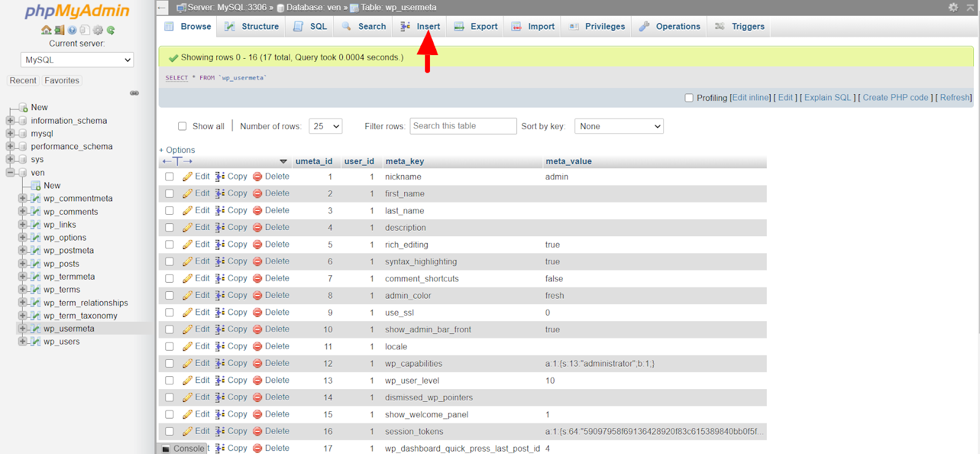
Task: Click the full-texts toggle arrows icon in header
Action: pos(178,162)
